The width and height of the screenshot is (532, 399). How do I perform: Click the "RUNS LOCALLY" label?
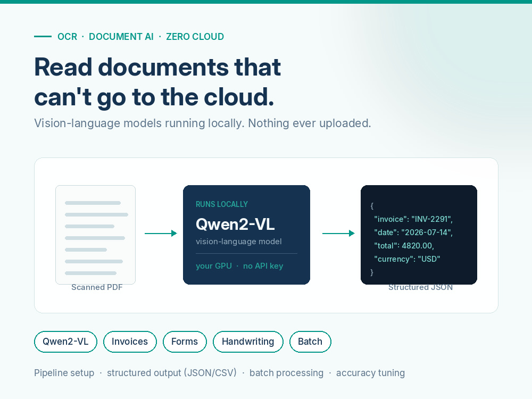(x=222, y=204)
